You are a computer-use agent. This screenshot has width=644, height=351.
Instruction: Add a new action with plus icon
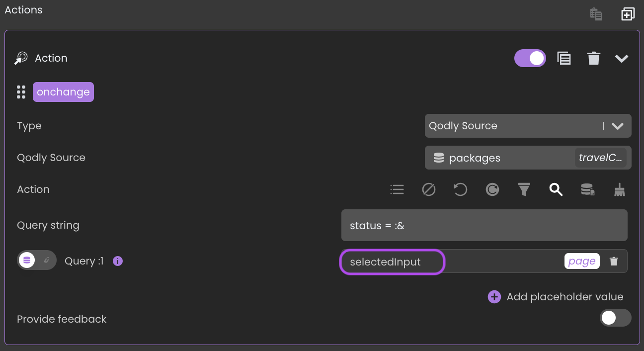point(628,14)
